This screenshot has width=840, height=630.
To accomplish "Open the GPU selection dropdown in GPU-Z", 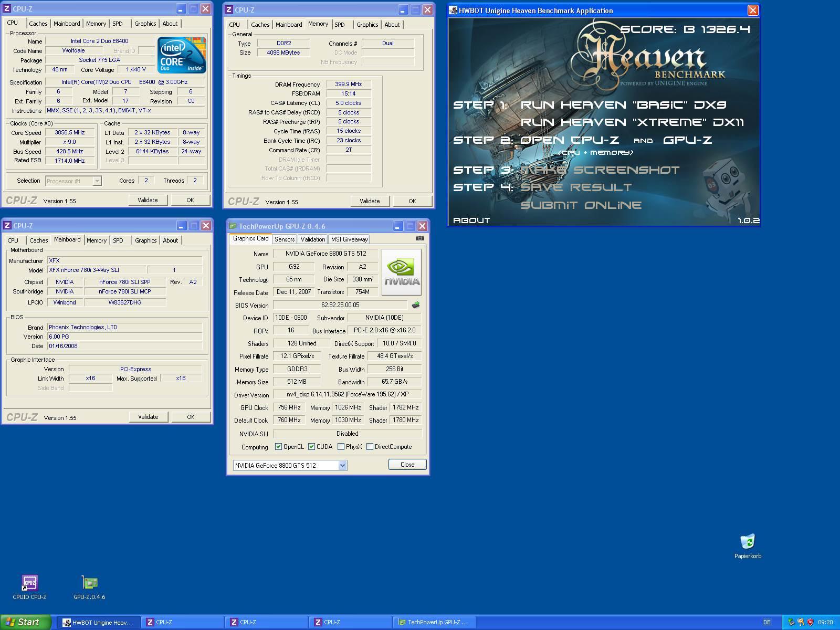I will pos(342,466).
